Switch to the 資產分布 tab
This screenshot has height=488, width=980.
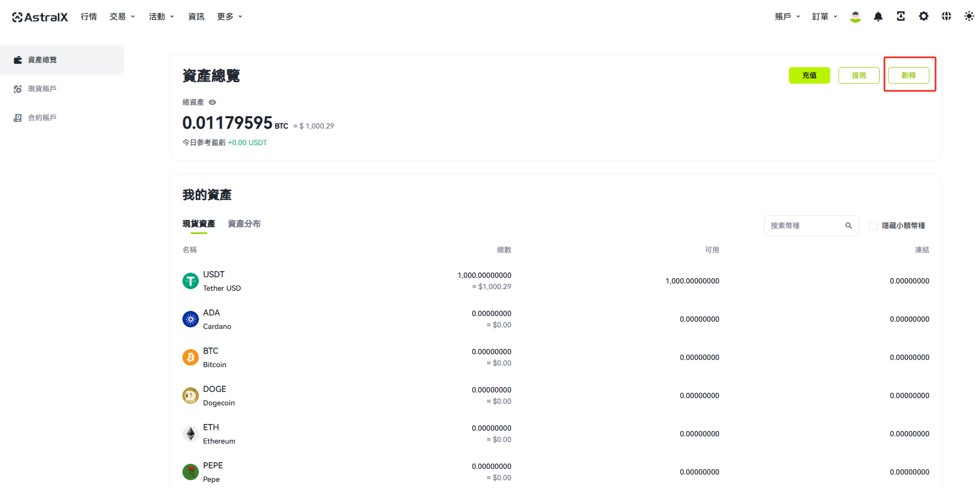244,224
